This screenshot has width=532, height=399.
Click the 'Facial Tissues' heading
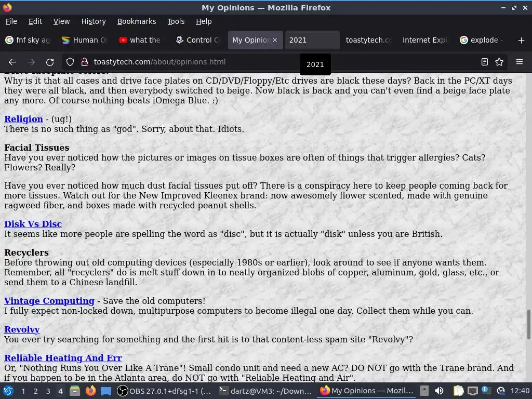point(37,148)
